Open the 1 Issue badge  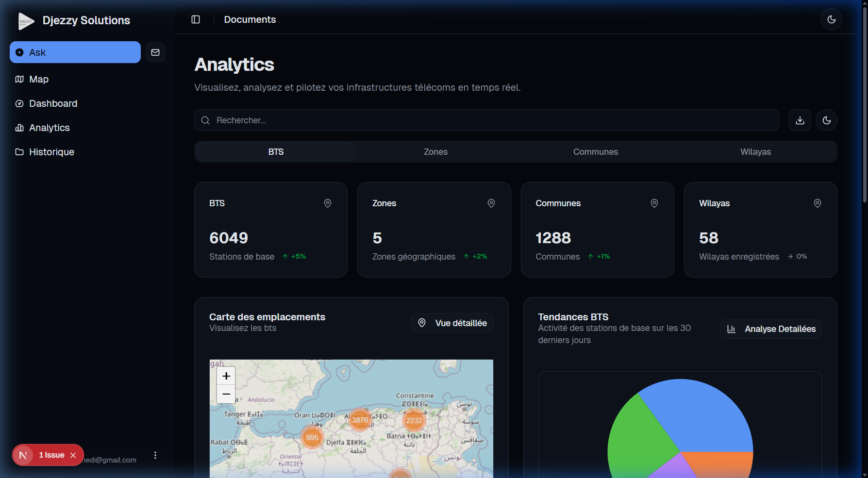[51, 455]
